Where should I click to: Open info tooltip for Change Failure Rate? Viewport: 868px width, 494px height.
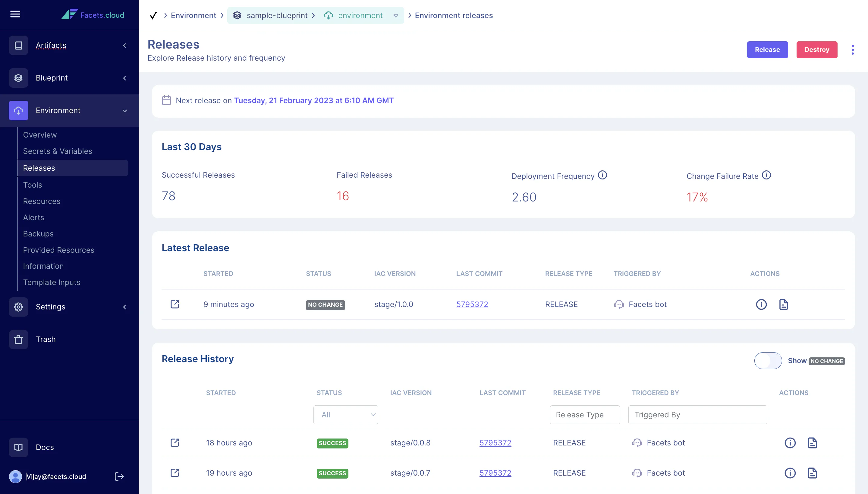tap(766, 175)
